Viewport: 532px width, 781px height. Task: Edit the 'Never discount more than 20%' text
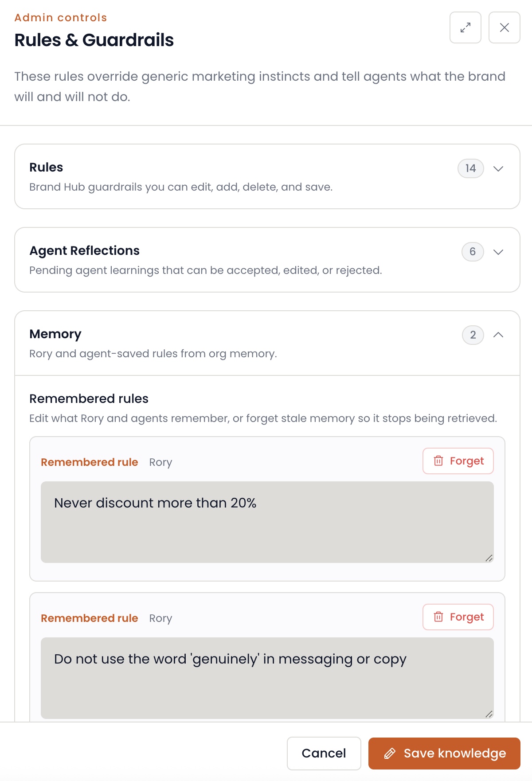(267, 522)
